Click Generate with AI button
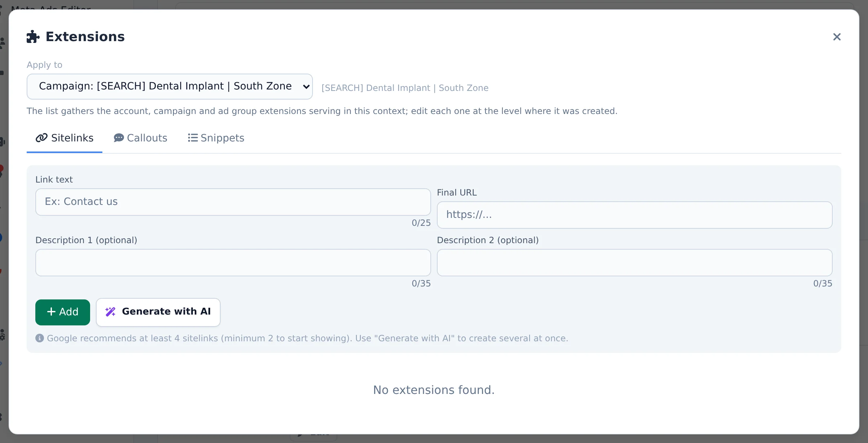The height and width of the screenshot is (443, 868). (x=158, y=312)
